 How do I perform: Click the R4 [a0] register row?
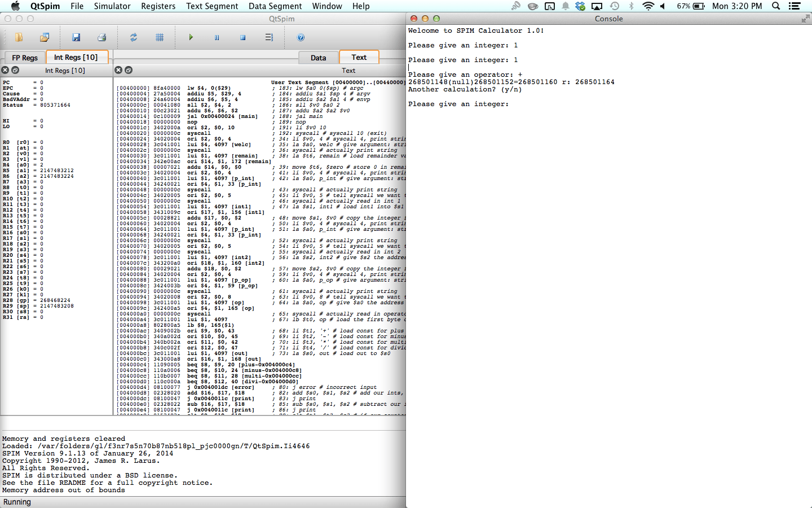click(23, 165)
